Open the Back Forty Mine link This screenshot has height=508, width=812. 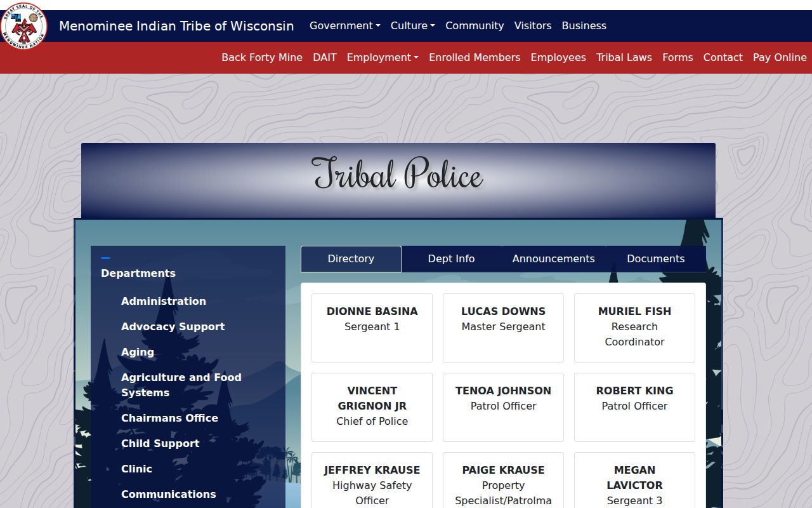click(262, 57)
